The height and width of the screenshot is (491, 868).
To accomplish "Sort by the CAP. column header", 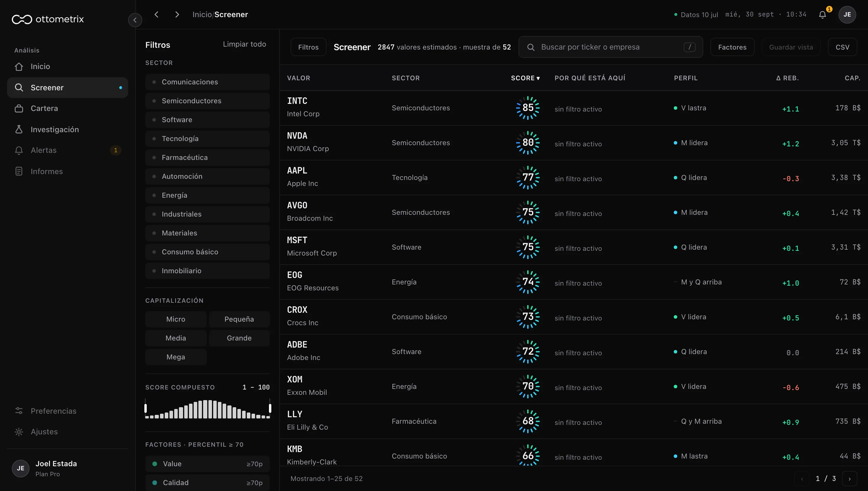I will coord(852,78).
